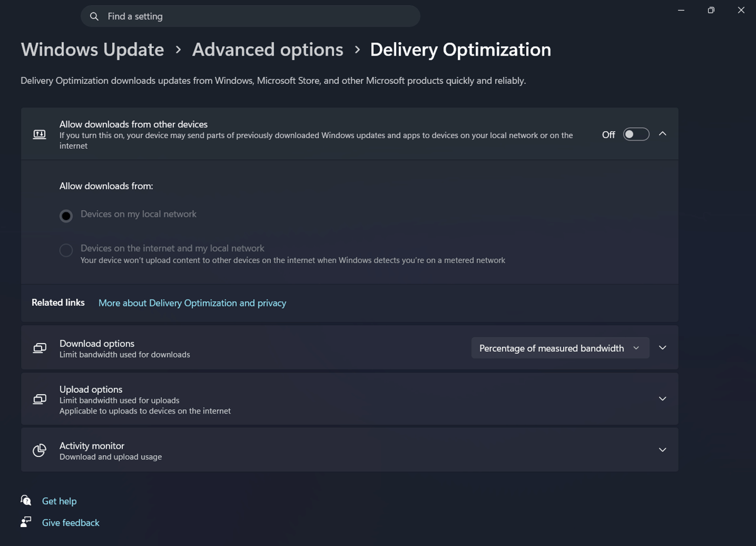Click the Upload options icon
The height and width of the screenshot is (546, 756).
(39, 399)
